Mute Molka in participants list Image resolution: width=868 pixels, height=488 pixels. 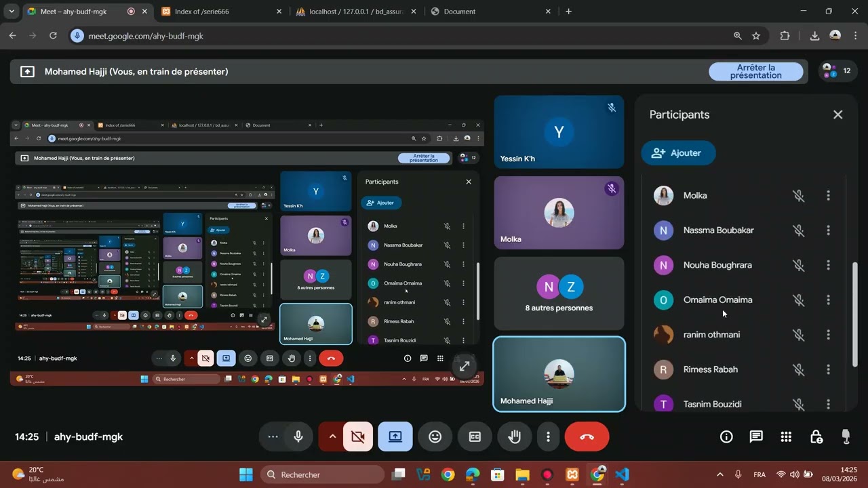coord(799,196)
